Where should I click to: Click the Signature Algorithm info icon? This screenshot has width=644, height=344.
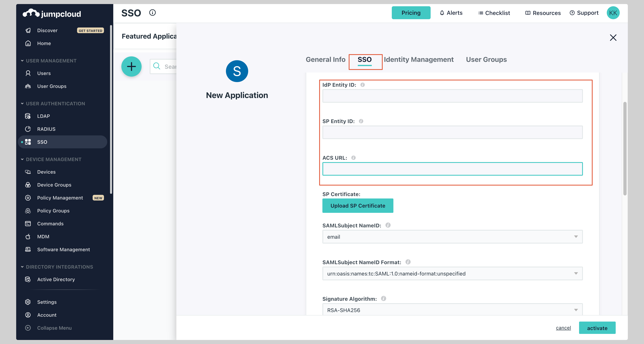coord(383,298)
